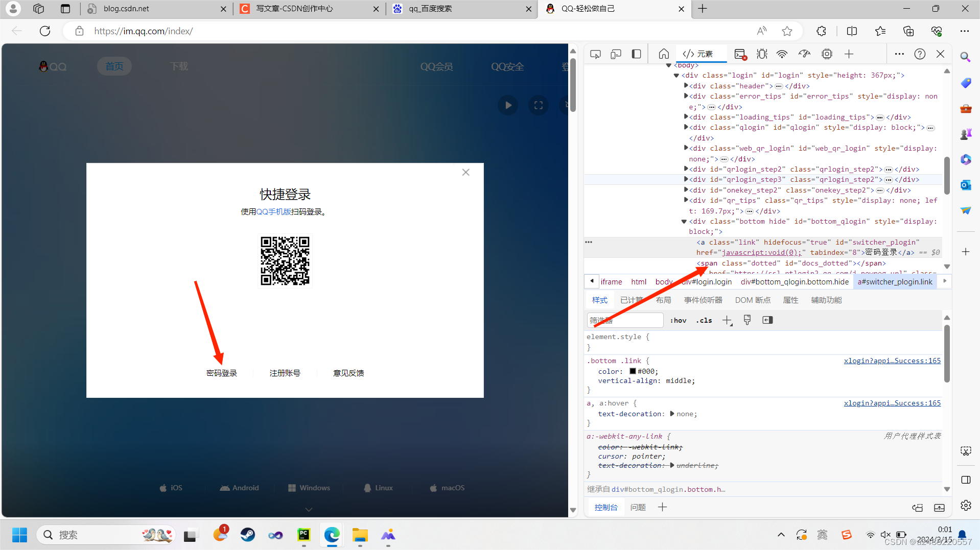Open PyCharm from the Windows taskbar
This screenshot has width=980, height=550.
(x=304, y=535)
